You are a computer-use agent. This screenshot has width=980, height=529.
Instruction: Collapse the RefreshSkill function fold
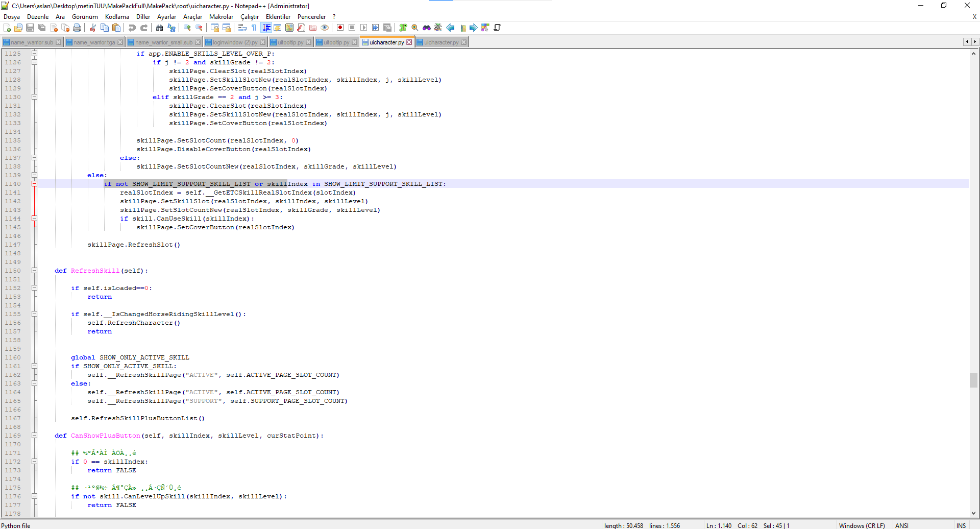pyautogui.click(x=35, y=271)
